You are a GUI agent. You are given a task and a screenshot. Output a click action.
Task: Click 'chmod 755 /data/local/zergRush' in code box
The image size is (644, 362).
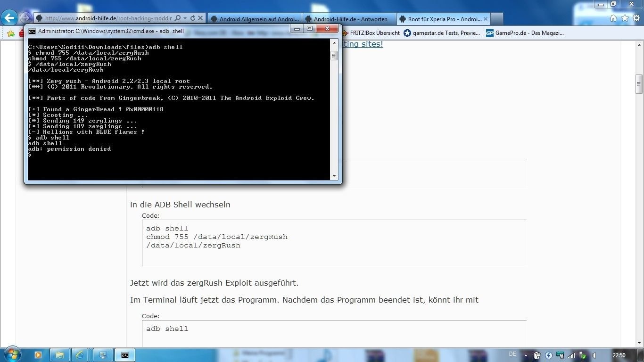pos(216,237)
